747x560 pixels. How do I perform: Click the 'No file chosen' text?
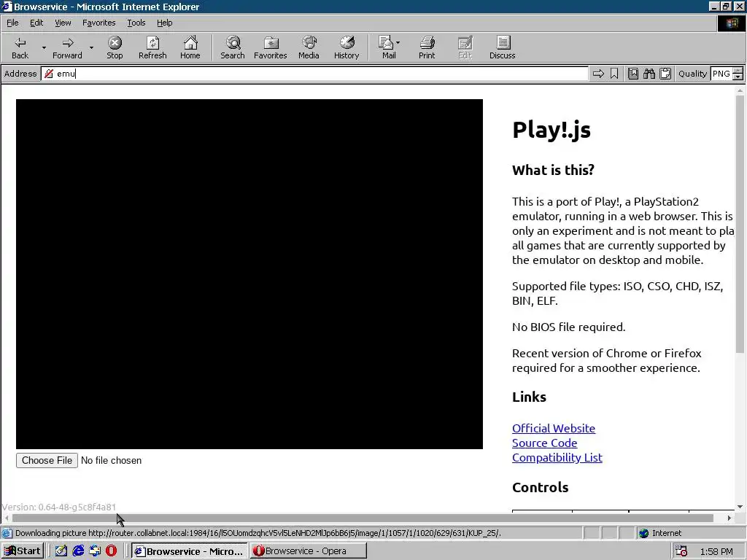point(111,461)
